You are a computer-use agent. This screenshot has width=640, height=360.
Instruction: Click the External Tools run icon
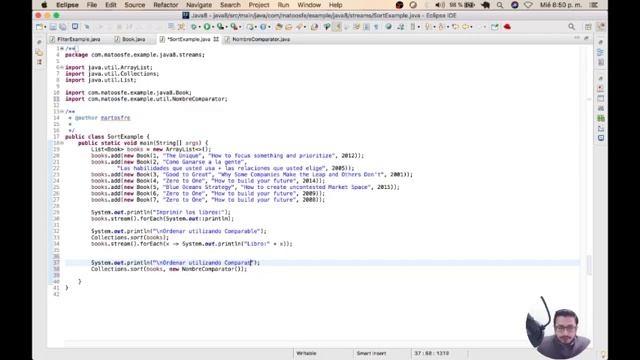(234, 27)
